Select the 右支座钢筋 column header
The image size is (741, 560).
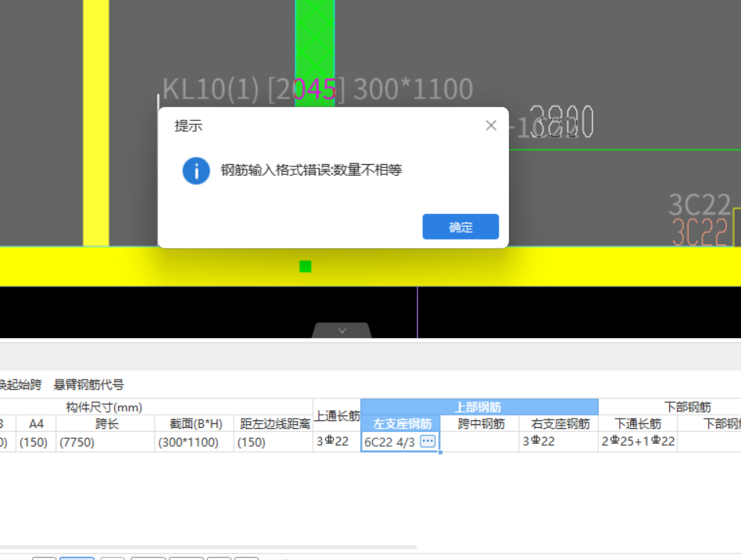coord(559,423)
